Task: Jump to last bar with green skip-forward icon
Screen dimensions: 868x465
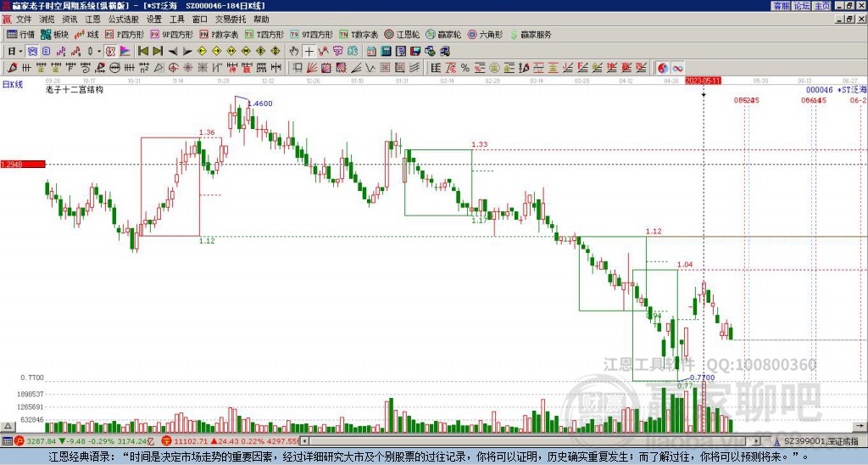Action: click(x=158, y=52)
